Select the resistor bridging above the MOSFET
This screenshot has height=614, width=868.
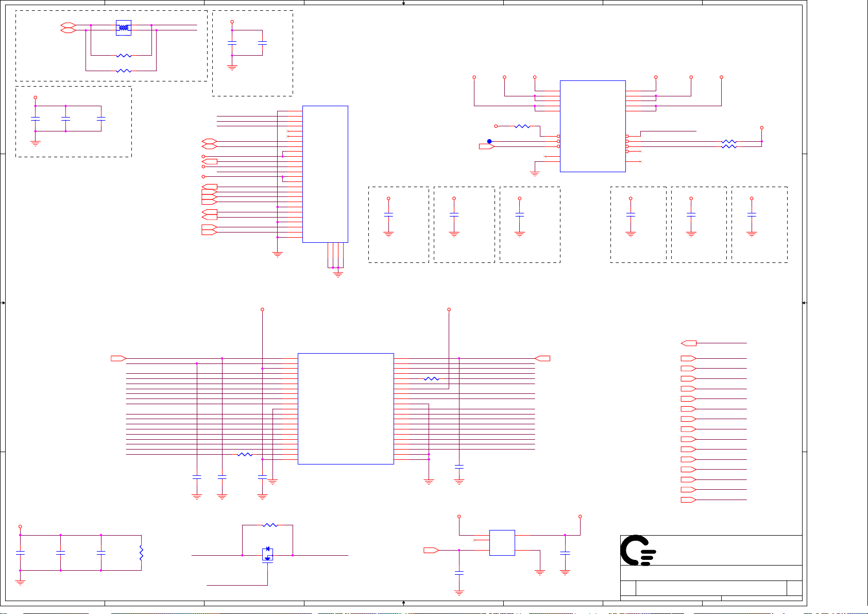(270, 525)
